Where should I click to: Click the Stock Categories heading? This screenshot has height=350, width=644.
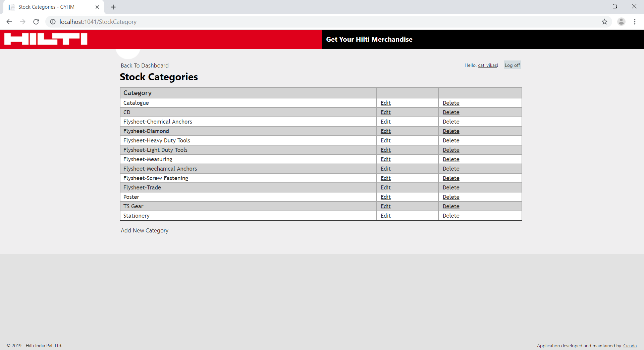click(159, 77)
